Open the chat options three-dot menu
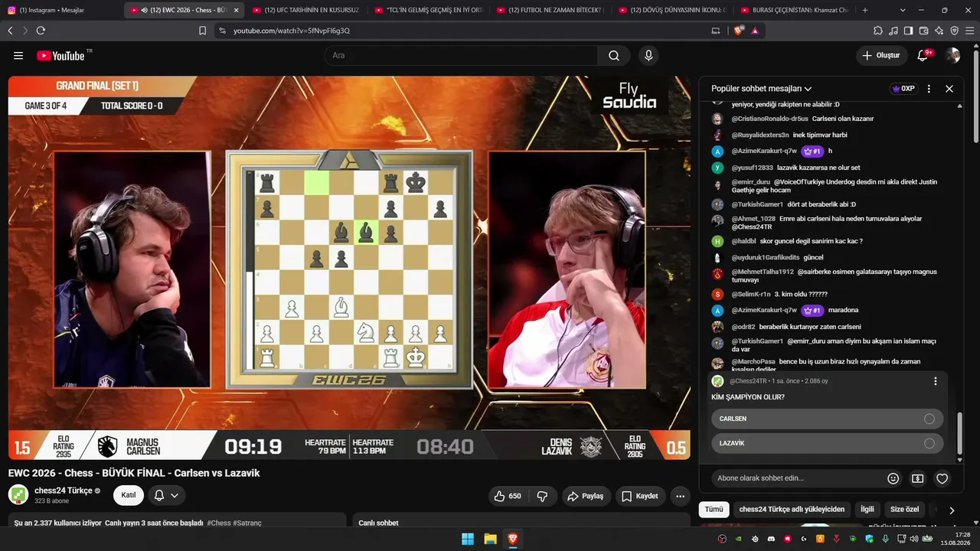Viewport: 980px width, 551px height. 929,89
